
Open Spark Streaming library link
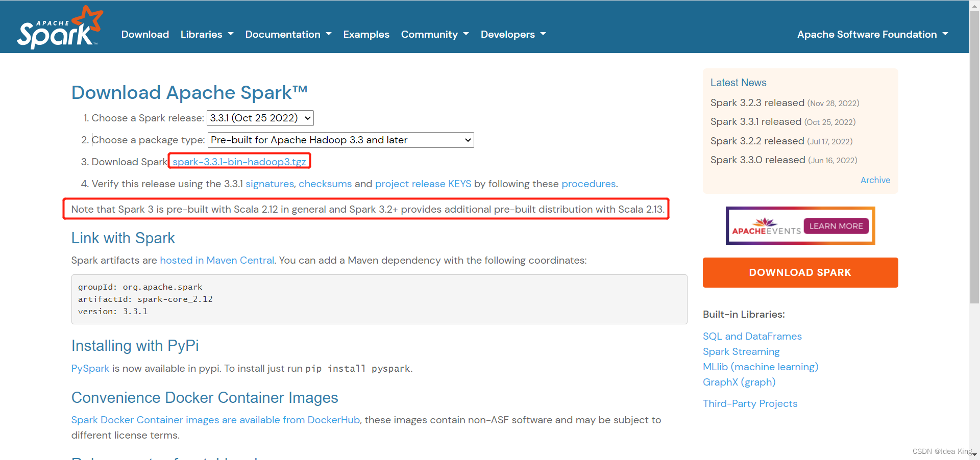click(741, 351)
